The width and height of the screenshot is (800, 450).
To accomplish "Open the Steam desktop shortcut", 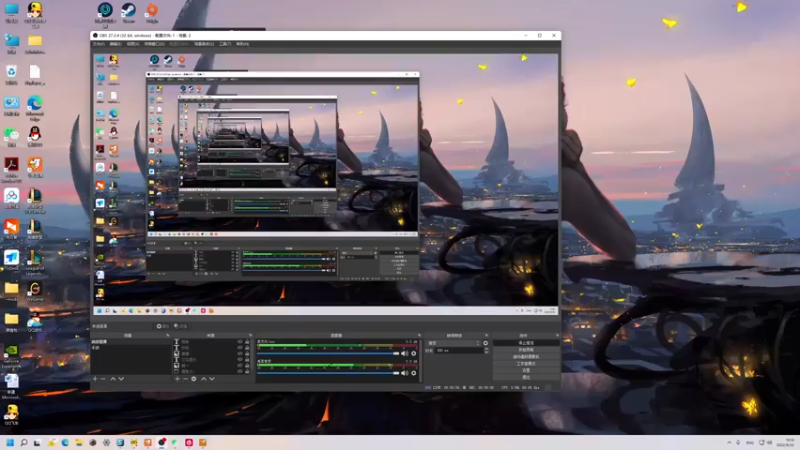I will click(128, 13).
